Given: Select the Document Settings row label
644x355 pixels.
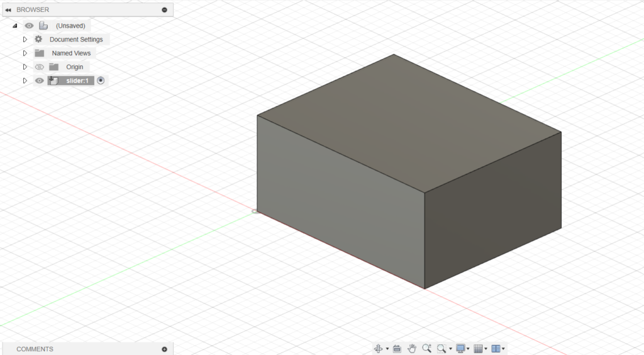Looking at the screenshot, I should pos(76,40).
